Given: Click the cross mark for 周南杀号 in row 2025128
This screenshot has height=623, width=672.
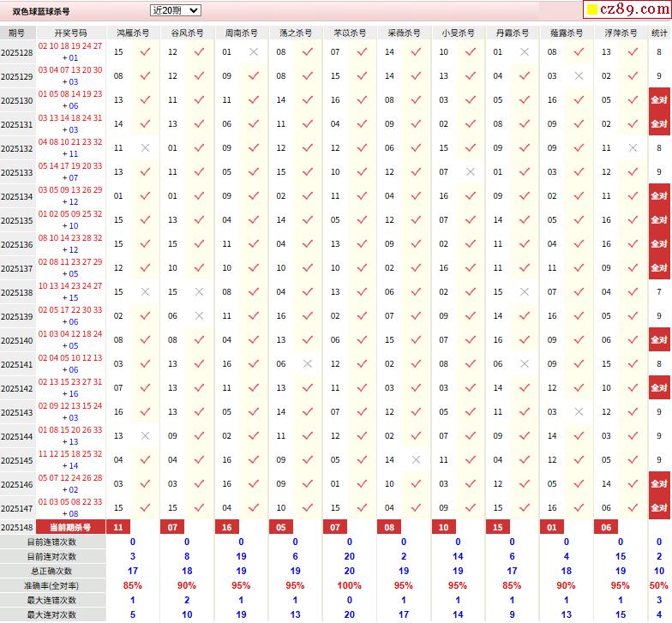Looking at the screenshot, I should (x=254, y=52).
